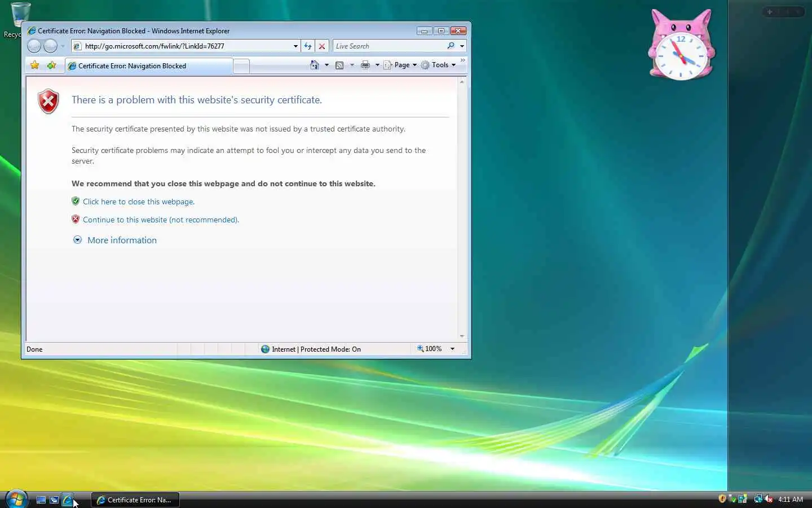Click the scroll up arrow of page scrollbar
The width and height of the screenshot is (812, 508).
(x=462, y=82)
